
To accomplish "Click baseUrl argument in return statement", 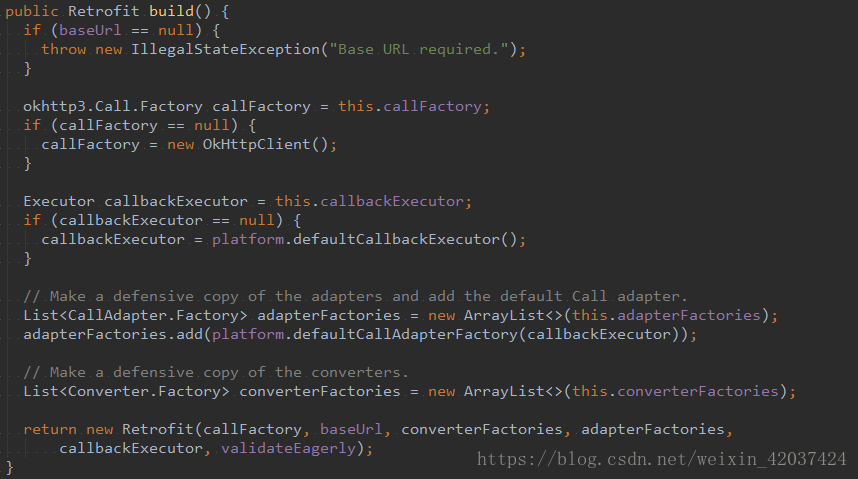I will click(x=351, y=429).
